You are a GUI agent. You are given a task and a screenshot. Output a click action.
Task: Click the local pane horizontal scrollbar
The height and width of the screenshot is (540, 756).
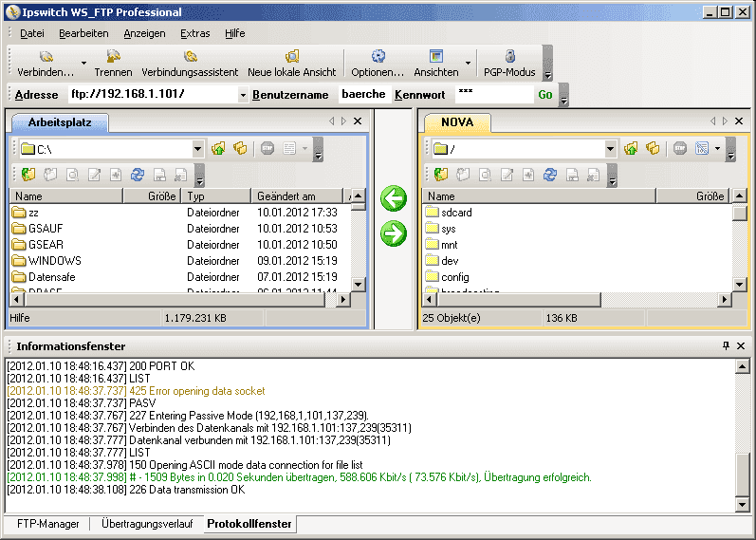175,300
